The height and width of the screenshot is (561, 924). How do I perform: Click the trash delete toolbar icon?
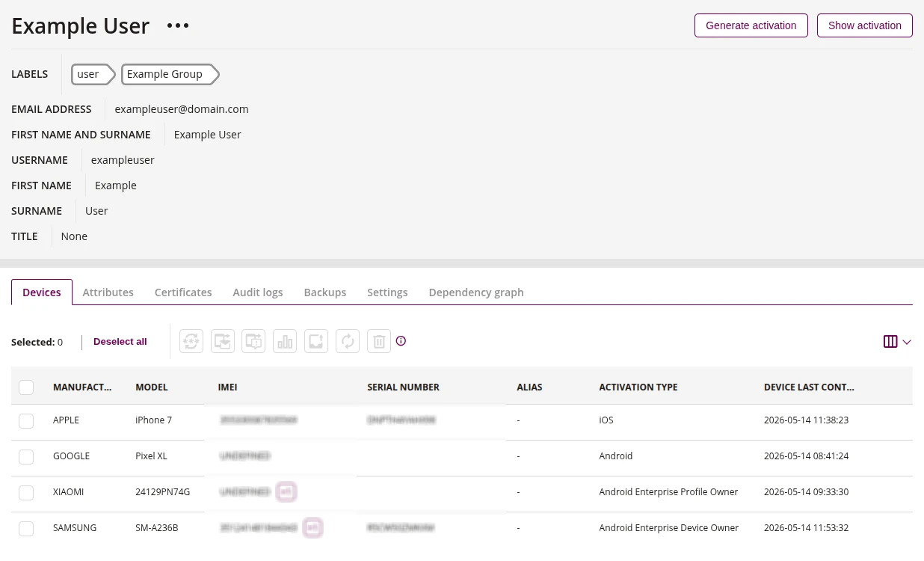[379, 341]
